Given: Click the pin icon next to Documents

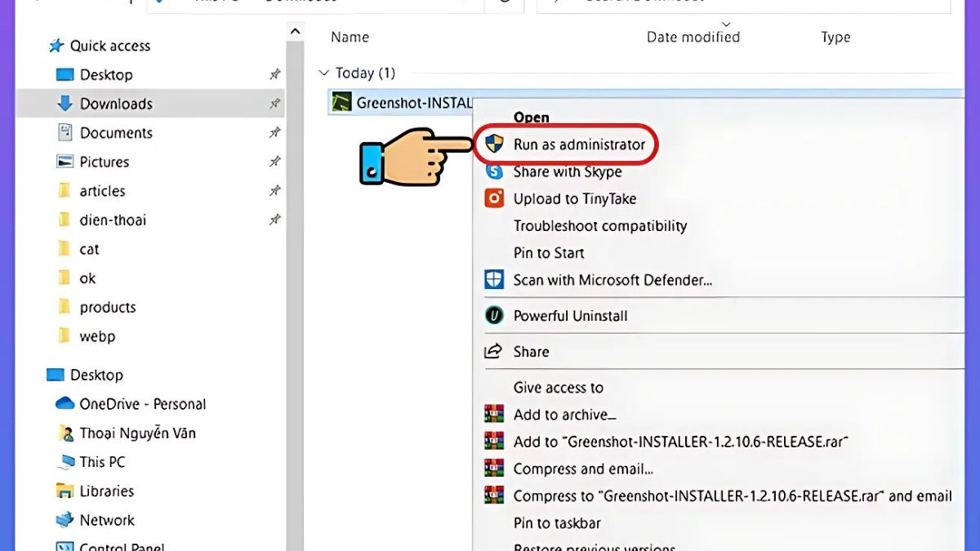Looking at the screenshot, I should click(x=275, y=132).
